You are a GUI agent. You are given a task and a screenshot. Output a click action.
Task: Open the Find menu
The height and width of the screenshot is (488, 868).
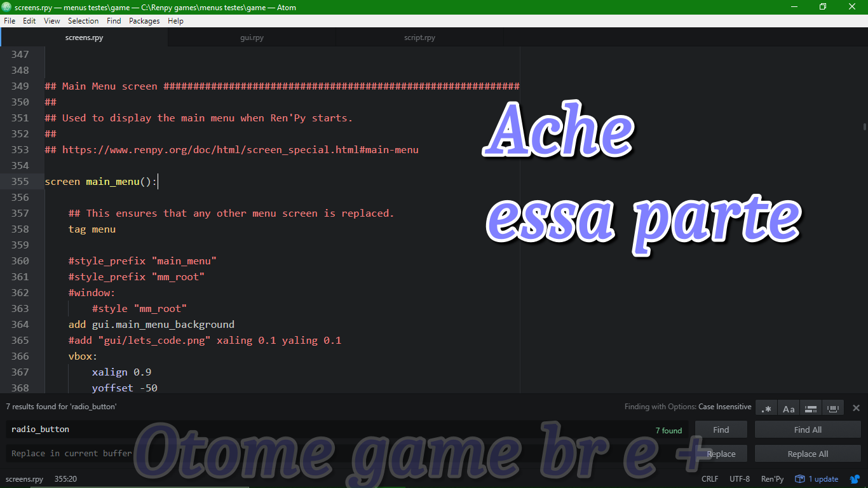[x=114, y=20]
